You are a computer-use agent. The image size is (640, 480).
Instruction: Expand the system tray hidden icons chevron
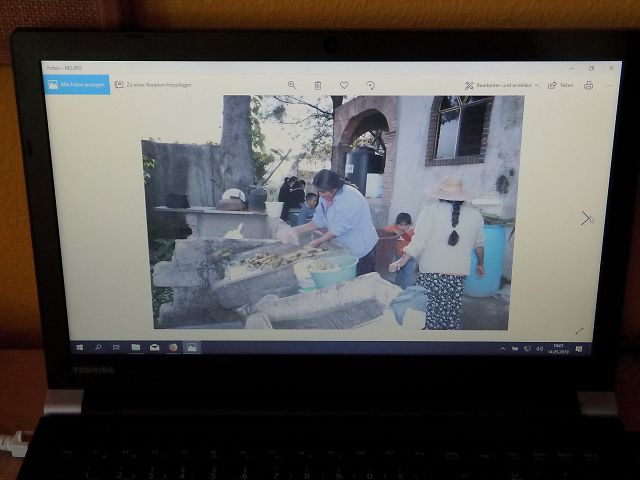click(x=503, y=348)
